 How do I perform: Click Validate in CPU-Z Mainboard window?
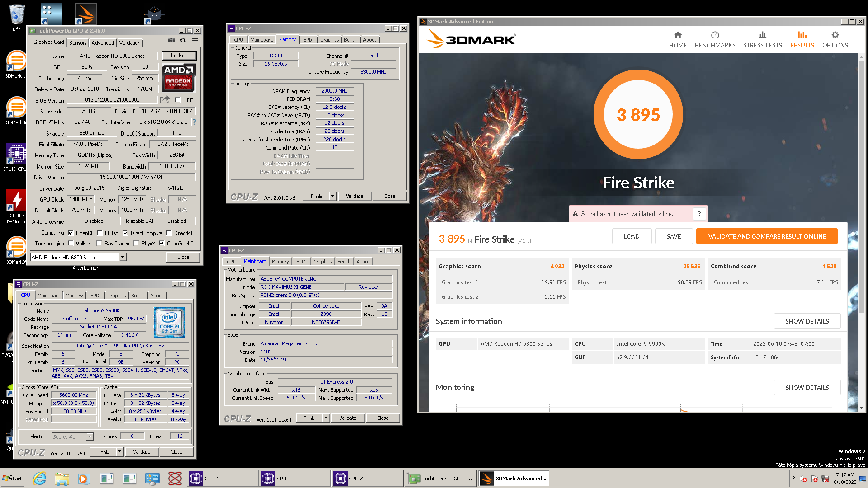click(x=348, y=418)
